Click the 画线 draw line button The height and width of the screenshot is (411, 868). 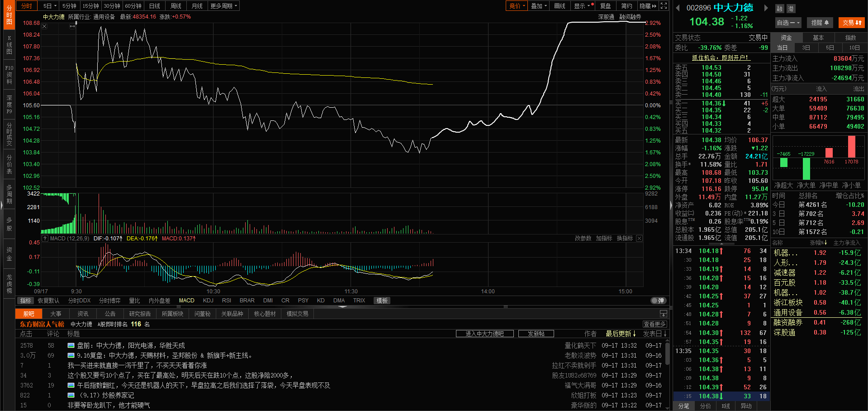tap(560, 6)
